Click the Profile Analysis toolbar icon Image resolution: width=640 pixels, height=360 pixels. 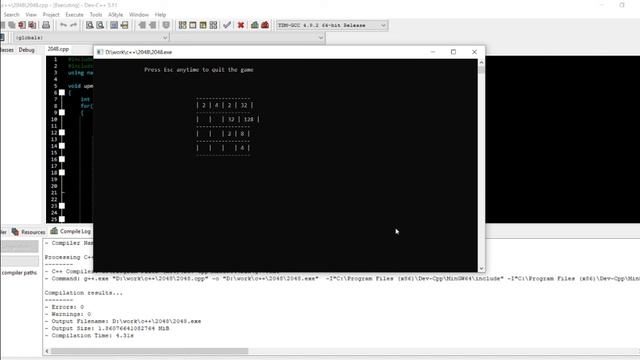tap(255, 25)
